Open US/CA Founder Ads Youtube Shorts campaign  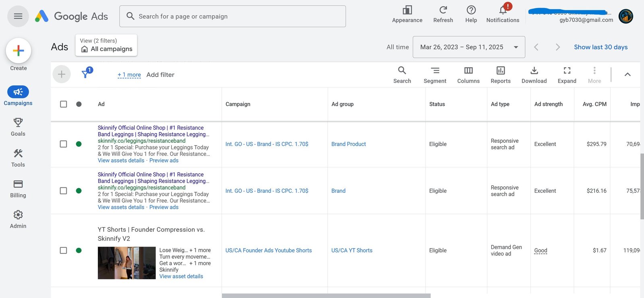tap(268, 250)
